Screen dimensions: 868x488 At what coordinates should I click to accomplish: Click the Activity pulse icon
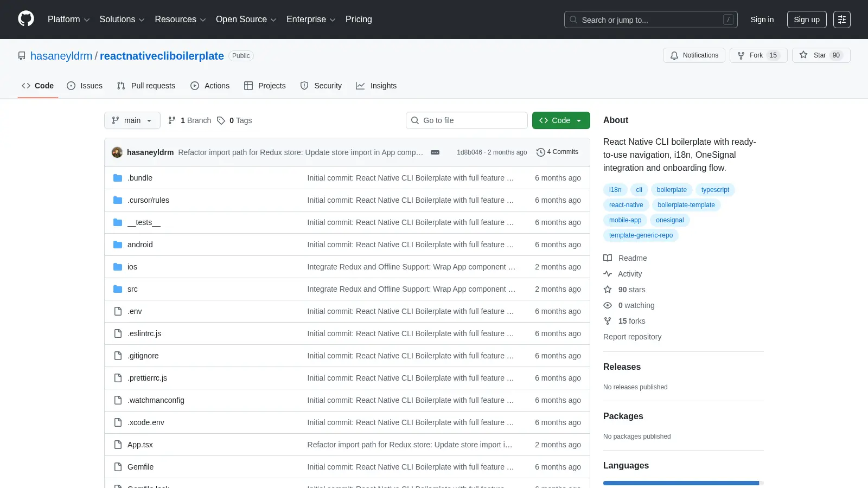(x=608, y=274)
